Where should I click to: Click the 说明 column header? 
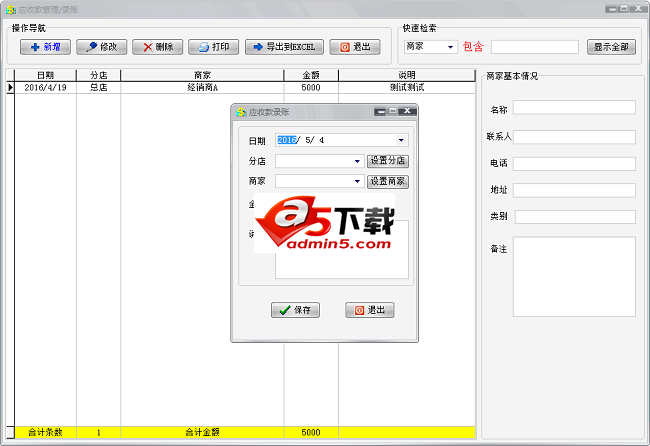(407, 75)
